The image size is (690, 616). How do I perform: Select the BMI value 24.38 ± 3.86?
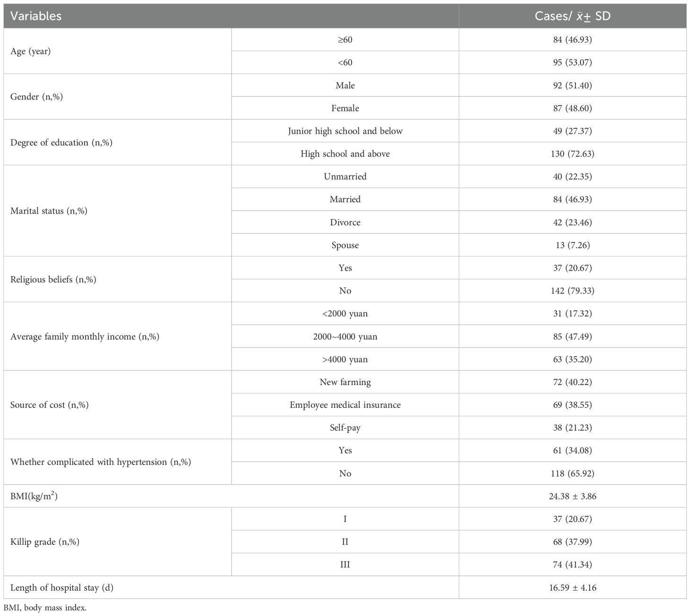(572, 496)
